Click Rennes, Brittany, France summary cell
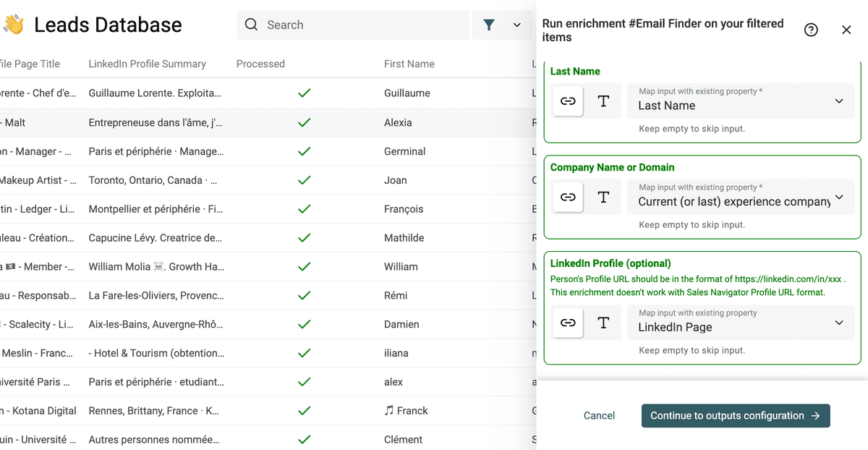The image size is (868, 450). click(x=153, y=410)
